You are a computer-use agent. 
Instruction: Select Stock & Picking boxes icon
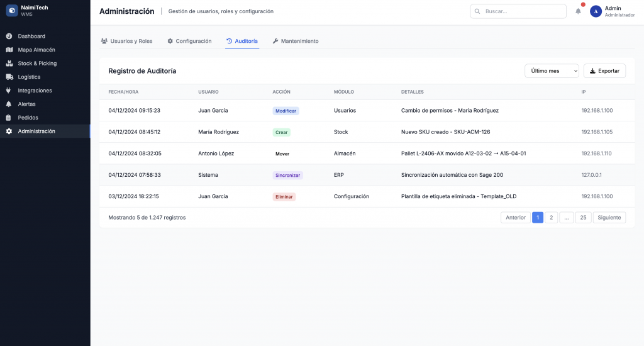tap(9, 64)
